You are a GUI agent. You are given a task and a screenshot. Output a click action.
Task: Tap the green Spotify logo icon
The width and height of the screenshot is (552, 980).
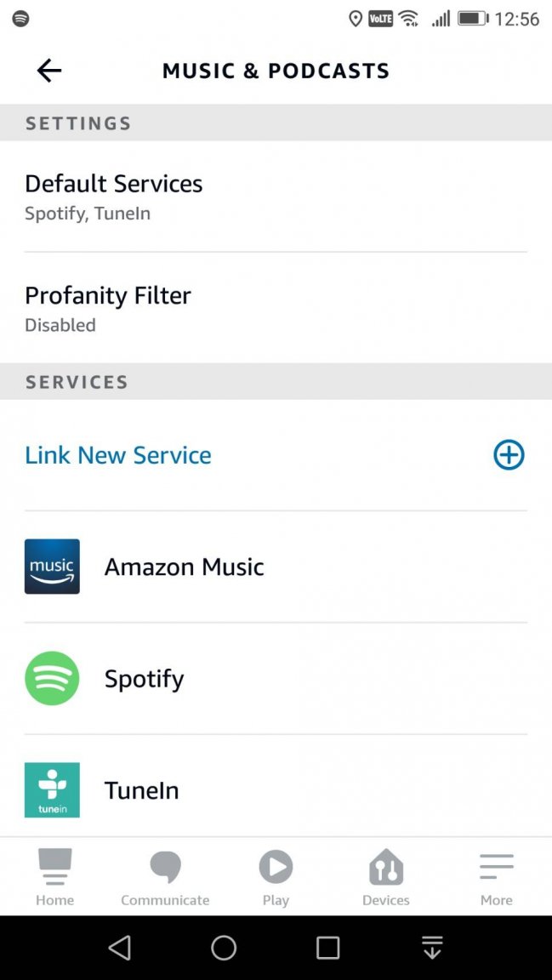(x=52, y=678)
